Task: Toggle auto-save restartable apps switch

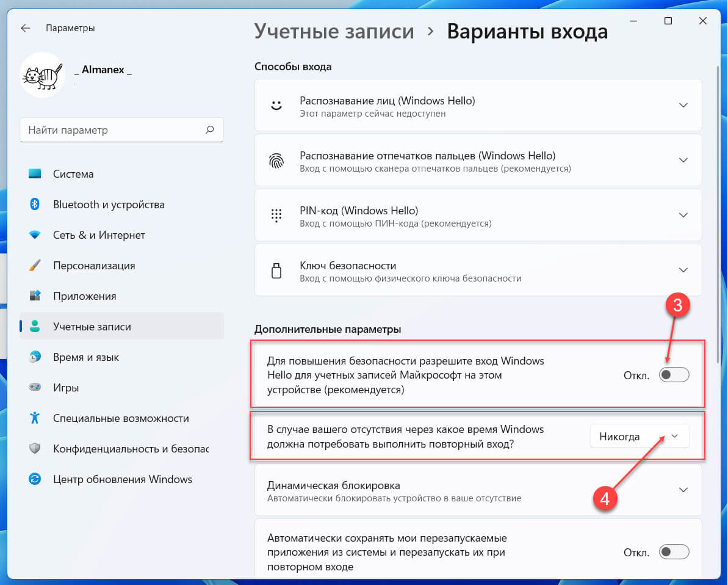Action: click(x=674, y=552)
